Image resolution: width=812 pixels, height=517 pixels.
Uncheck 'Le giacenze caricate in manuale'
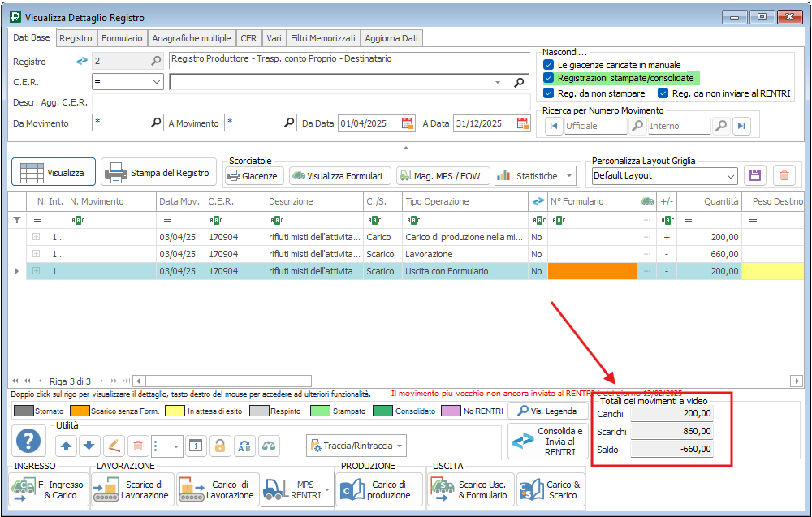click(549, 64)
